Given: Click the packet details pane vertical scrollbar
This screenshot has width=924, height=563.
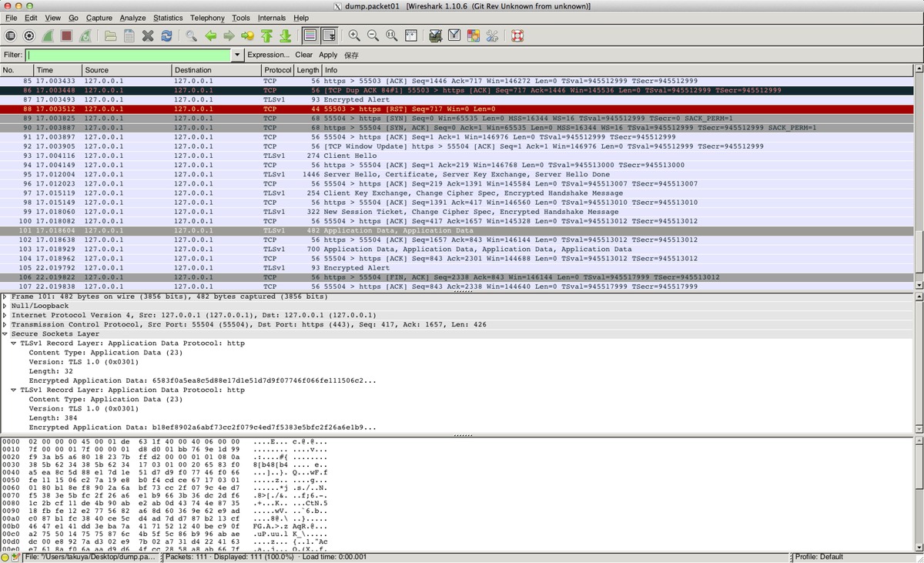Looking at the screenshot, I should [919, 362].
